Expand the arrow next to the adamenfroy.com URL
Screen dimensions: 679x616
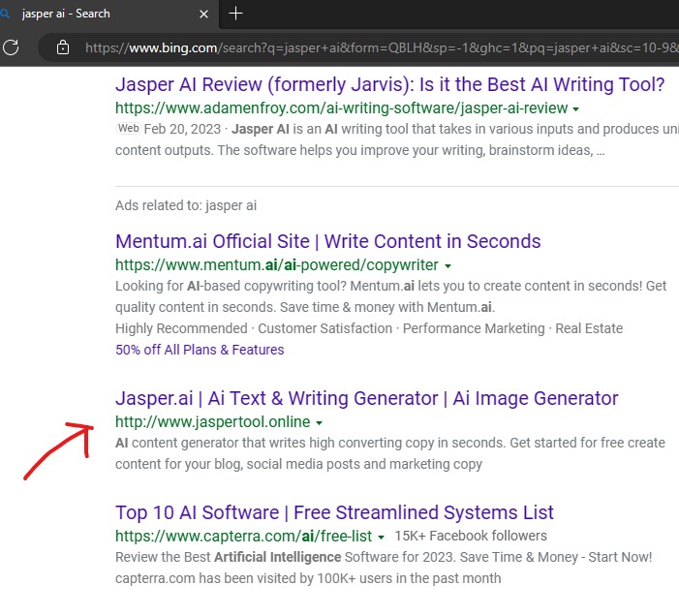[576, 109]
